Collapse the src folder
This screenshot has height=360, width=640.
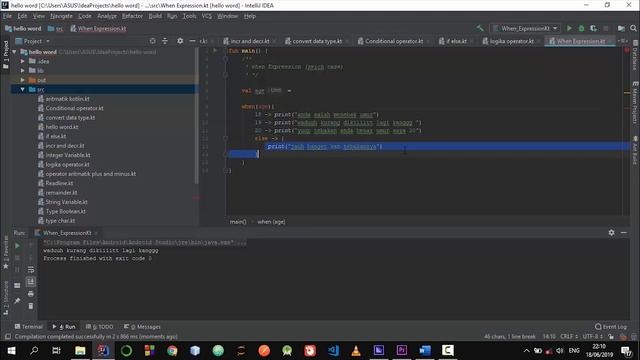click(23, 89)
